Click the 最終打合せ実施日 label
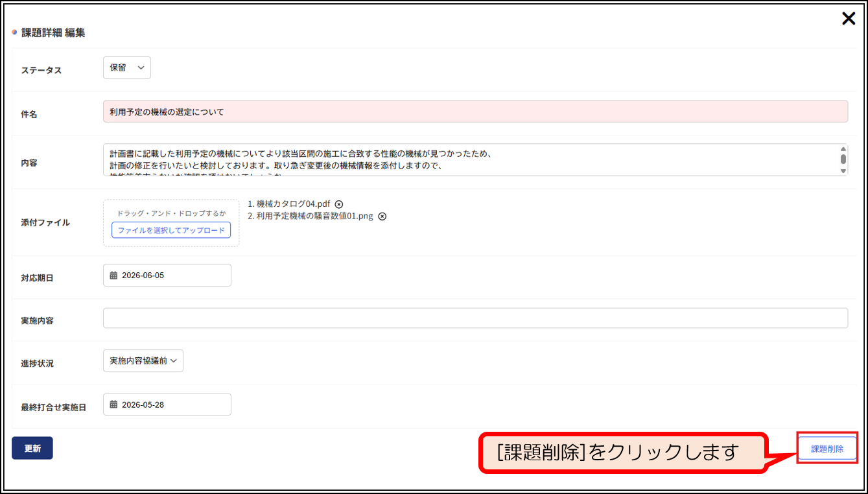 click(54, 408)
